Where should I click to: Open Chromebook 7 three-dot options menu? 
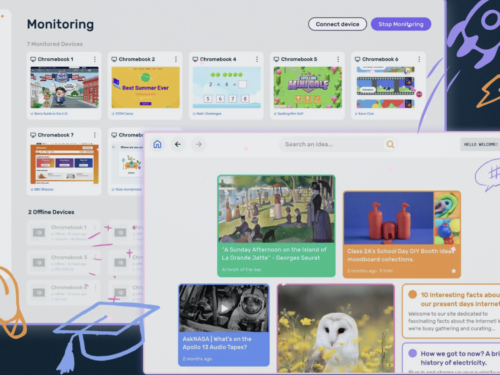tap(95, 135)
